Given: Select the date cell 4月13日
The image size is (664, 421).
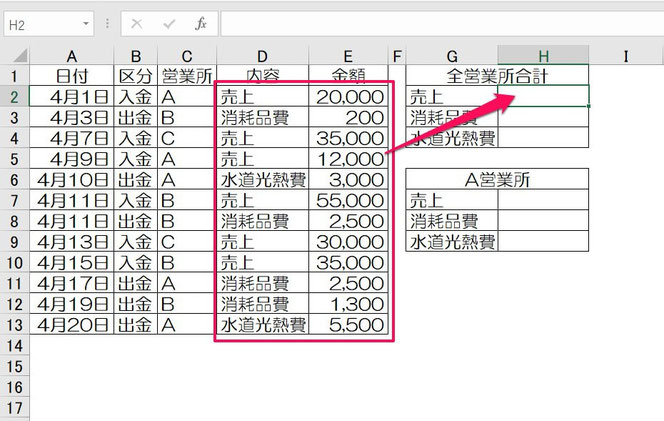Looking at the screenshot, I should click(x=72, y=242).
